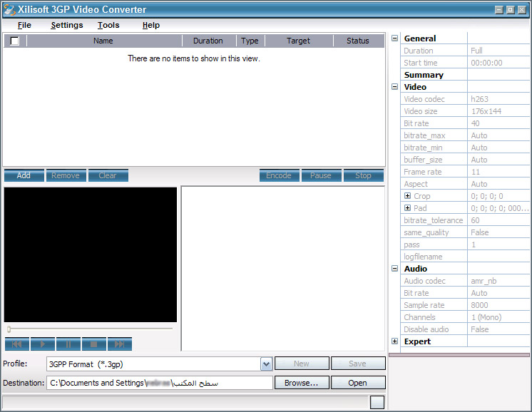Select the Audio codec amr_nb value
The image size is (532, 412).
pos(498,281)
